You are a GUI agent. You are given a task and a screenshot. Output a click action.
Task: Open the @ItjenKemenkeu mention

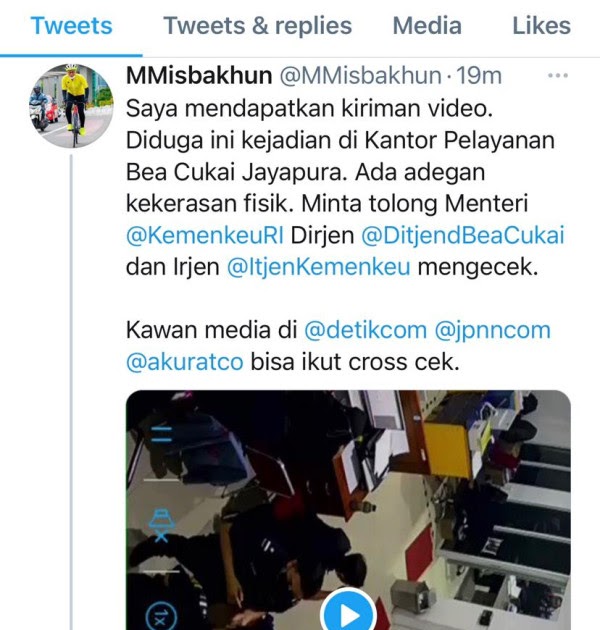tap(319, 267)
